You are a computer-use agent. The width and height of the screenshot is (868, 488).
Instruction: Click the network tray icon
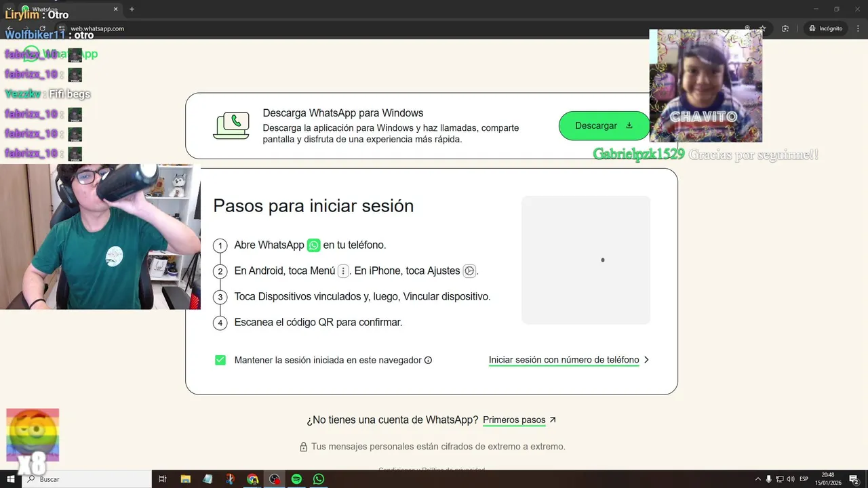click(780, 479)
